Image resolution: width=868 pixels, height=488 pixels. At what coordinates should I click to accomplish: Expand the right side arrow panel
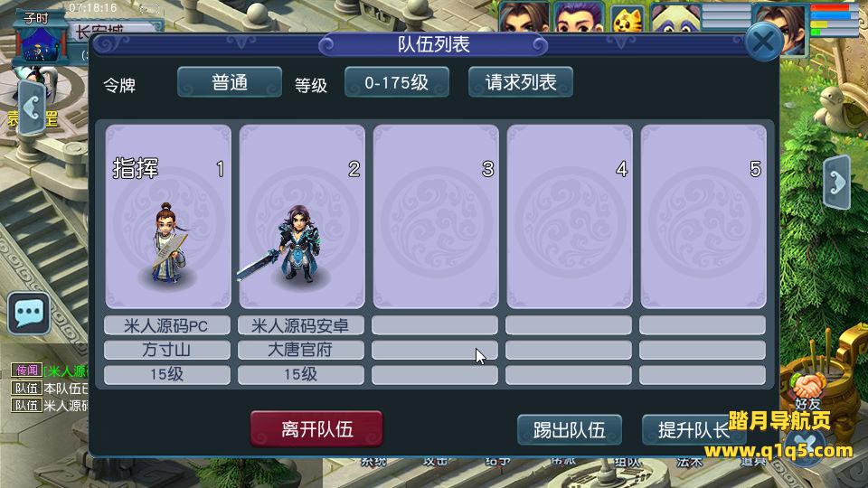coord(836,182)
